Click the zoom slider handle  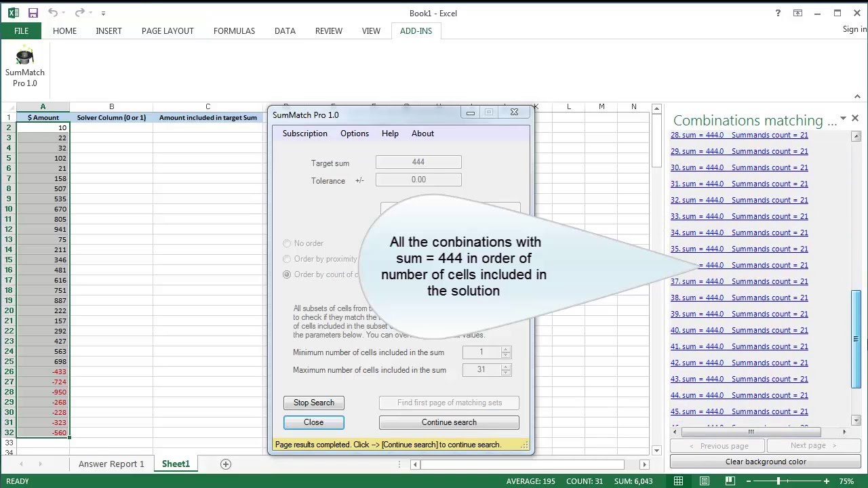pos(778,481)
